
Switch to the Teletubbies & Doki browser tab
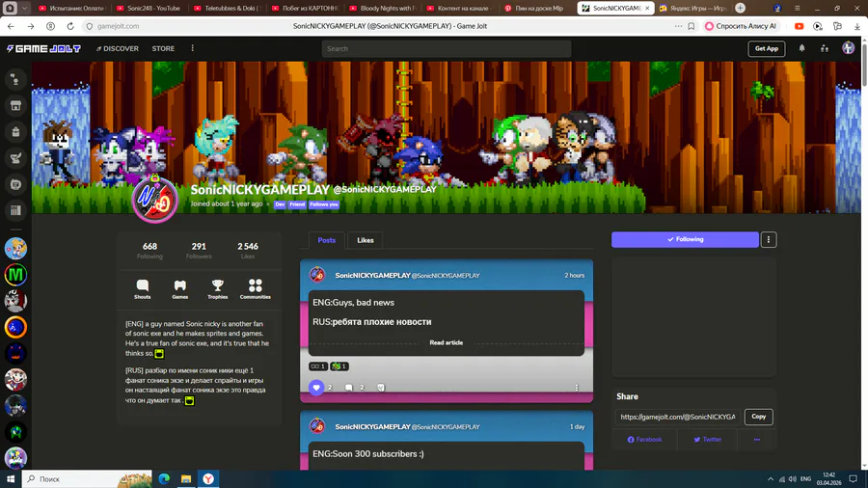pos(227,9)
